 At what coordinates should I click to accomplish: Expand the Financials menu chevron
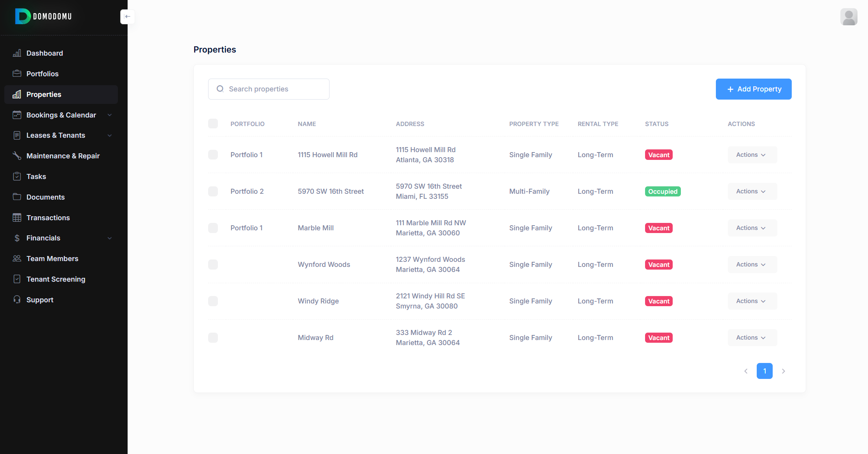(x=110, y=238)
